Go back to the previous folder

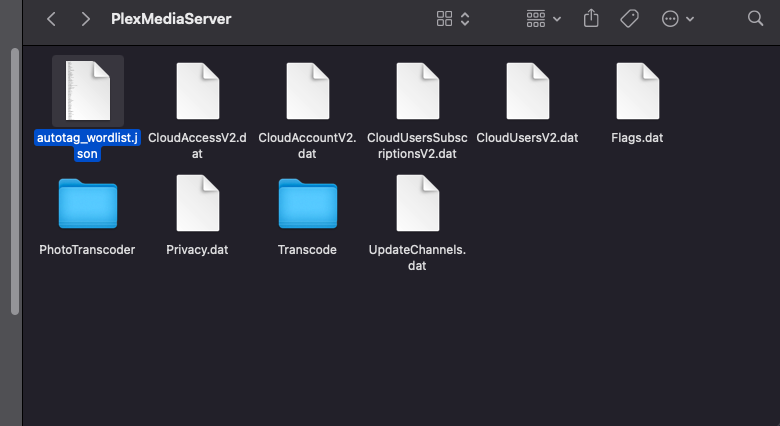(x=51, y=19)
